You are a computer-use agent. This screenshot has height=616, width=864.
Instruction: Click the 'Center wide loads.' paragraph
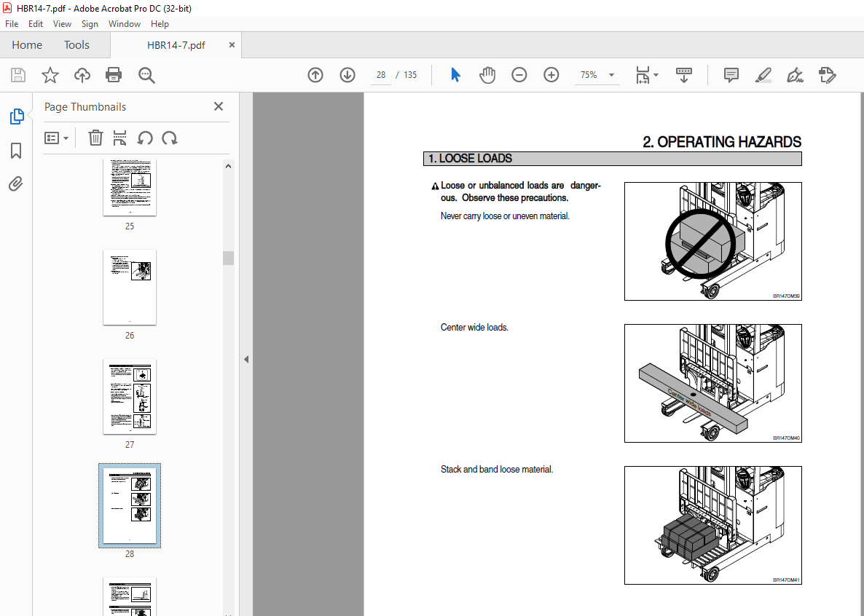(x=474, y=327)
